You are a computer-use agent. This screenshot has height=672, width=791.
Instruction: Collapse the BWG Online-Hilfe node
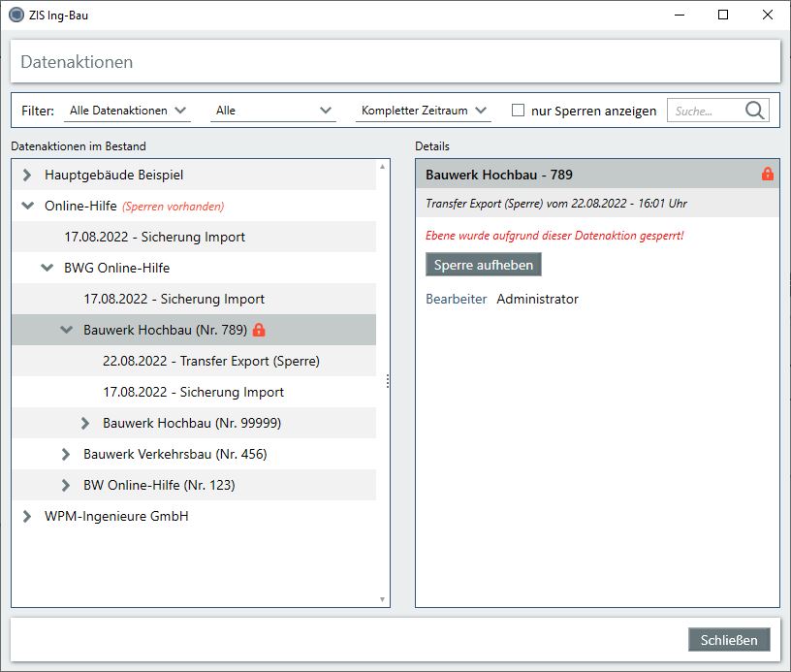coord(47,268)
